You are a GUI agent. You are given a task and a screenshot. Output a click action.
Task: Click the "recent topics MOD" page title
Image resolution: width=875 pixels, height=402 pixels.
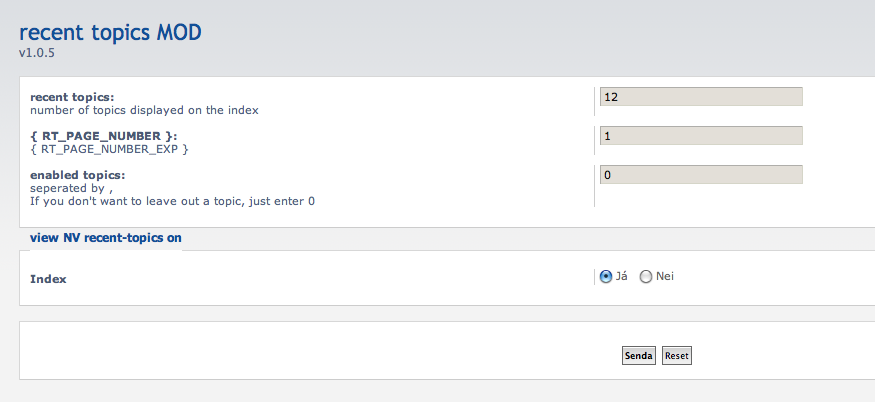click(110, 32)
